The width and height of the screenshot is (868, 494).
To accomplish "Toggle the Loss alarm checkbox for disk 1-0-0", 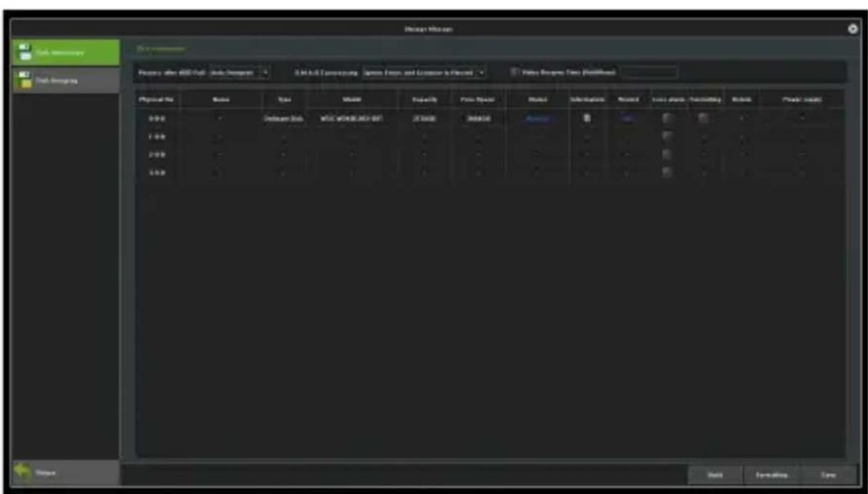I will tap(668, 136).
